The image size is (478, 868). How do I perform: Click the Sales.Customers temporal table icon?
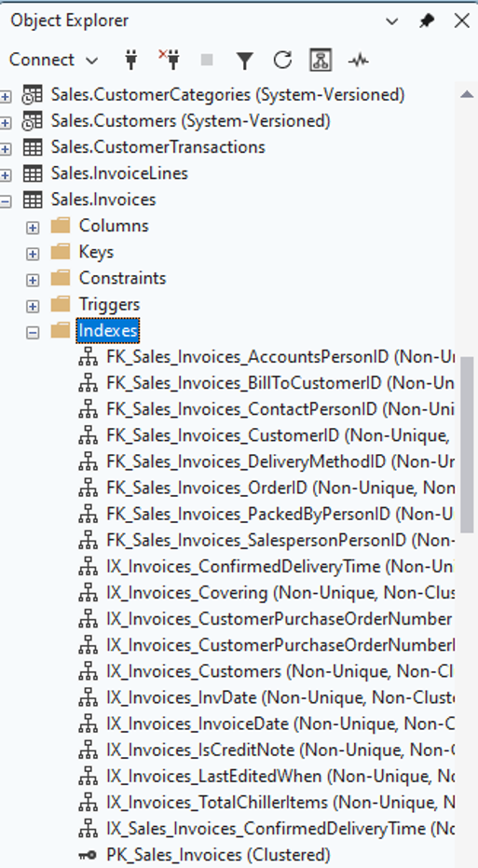(32, 121)
